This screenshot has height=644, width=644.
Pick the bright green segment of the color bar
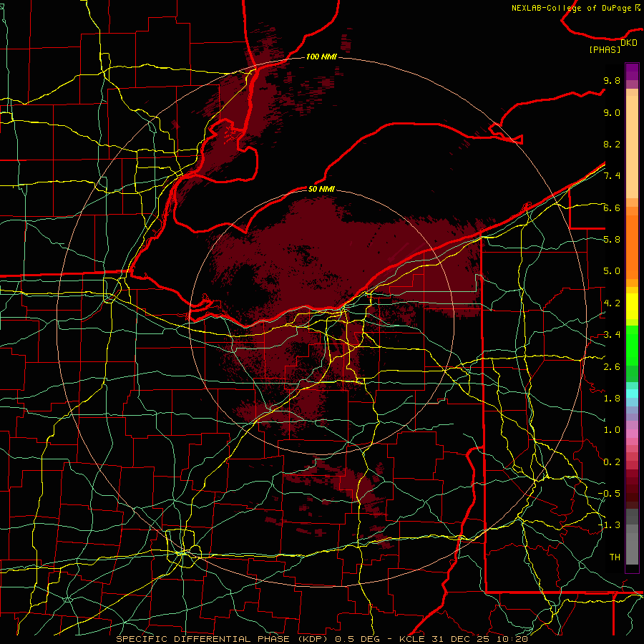point(632,346)
